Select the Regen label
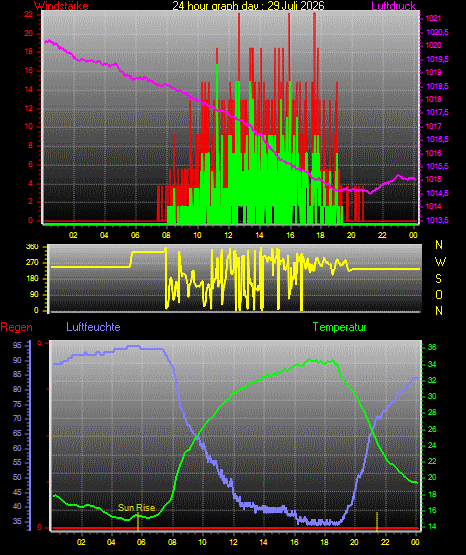The width and height of the screenshot is (466, 555). (16, 327)
